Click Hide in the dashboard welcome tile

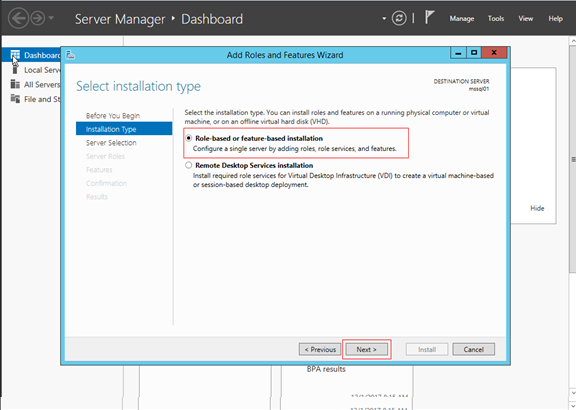[537, 208]
